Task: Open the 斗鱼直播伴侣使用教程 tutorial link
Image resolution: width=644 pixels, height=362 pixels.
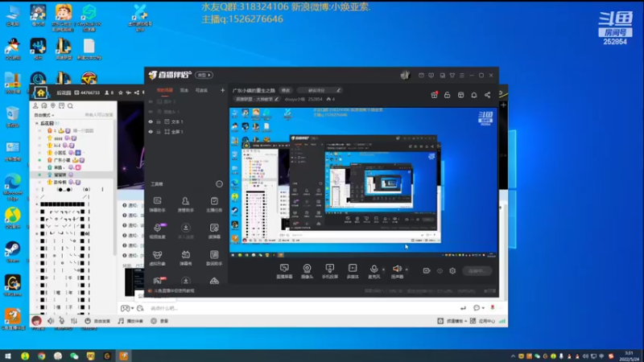Action: point(174,290)
